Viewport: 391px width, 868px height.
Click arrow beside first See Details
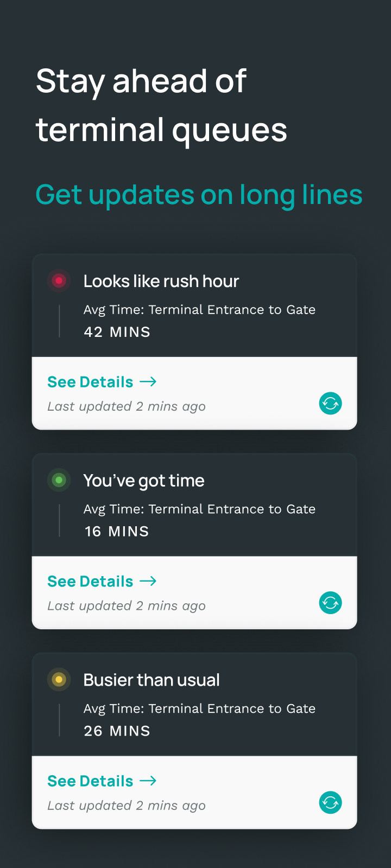148,382
